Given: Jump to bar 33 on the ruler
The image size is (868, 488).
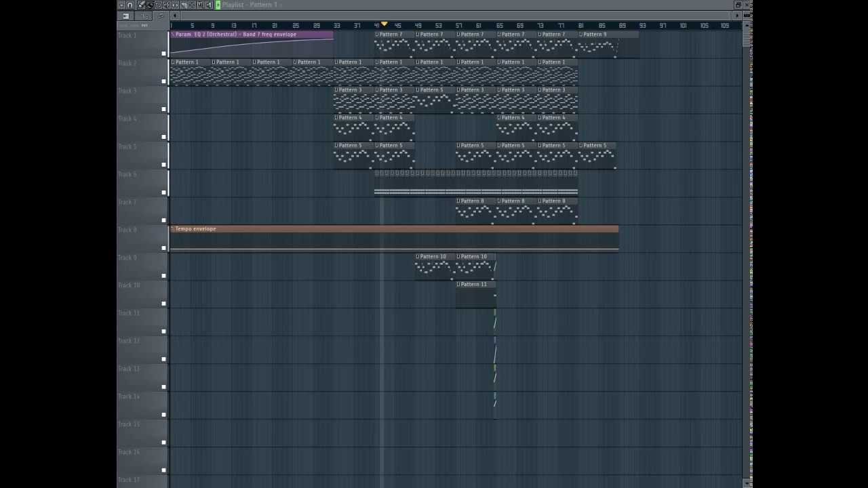Looking at the screenshot, I should click(x=337, y=26).
